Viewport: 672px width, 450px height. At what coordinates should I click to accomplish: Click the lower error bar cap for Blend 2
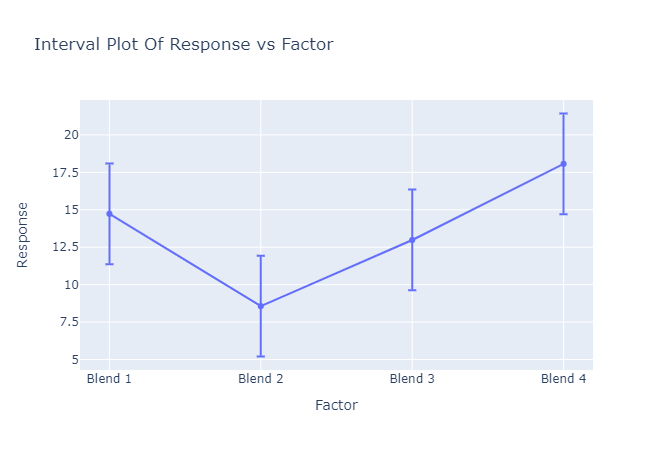click(x=261, y=356)
